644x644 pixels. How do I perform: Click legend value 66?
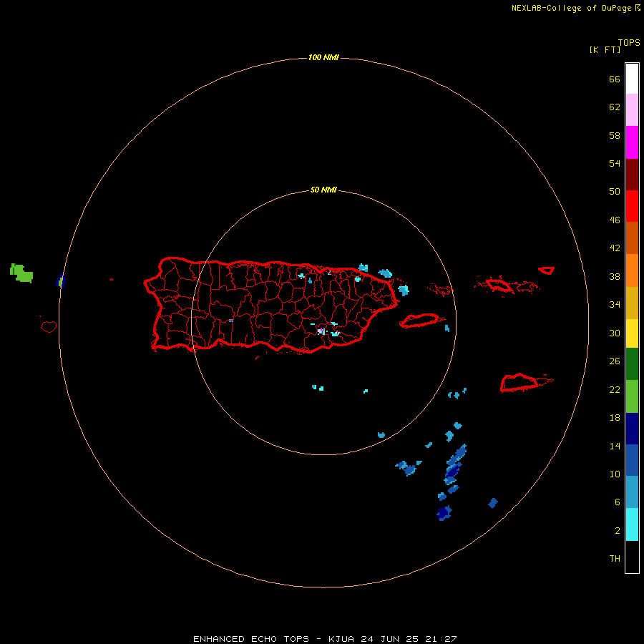[615, 79]
